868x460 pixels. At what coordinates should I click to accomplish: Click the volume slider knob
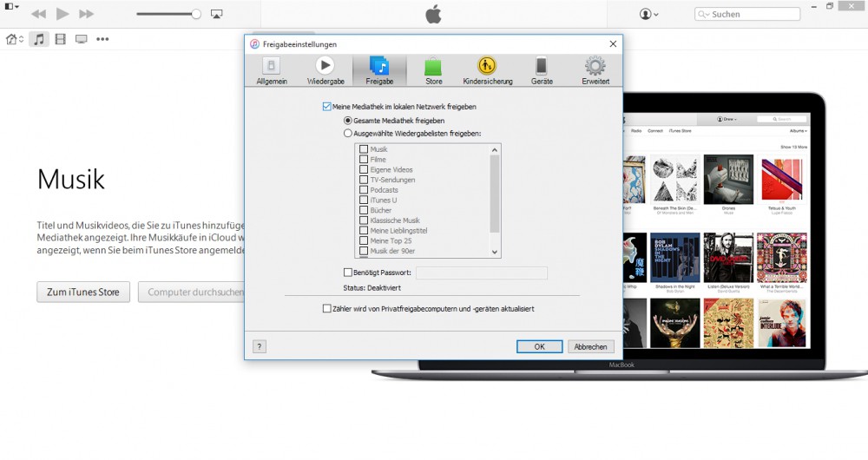click(x=196, y=14)
